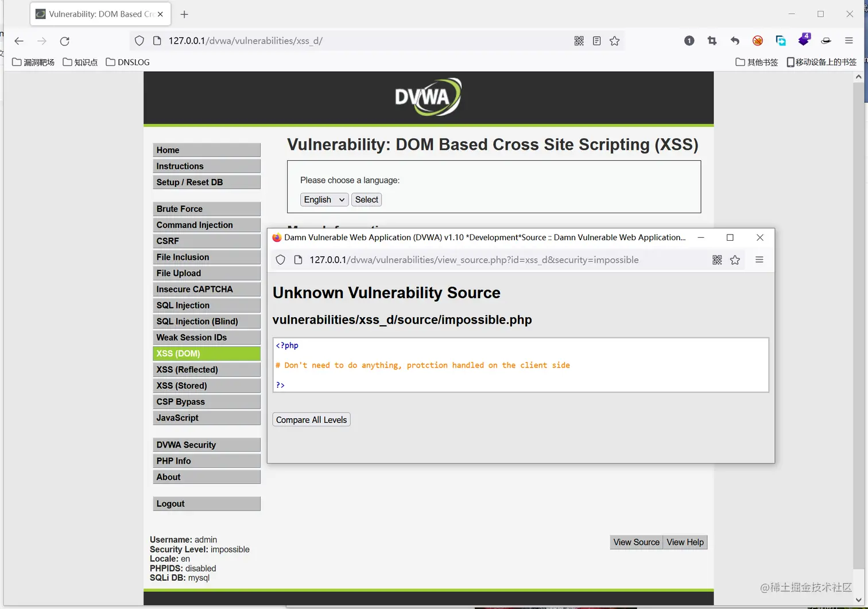Image resolution: width=868 pixels, height=609 pixels.
Task: Open the Brute Force page
Action: coord(207,209)
